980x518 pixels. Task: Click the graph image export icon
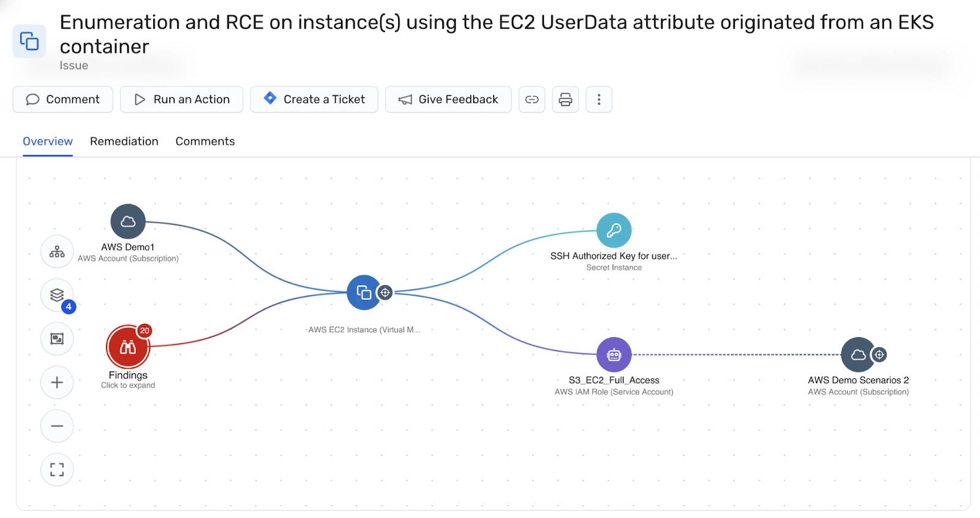pyautogui.click(x=57, y=339)
